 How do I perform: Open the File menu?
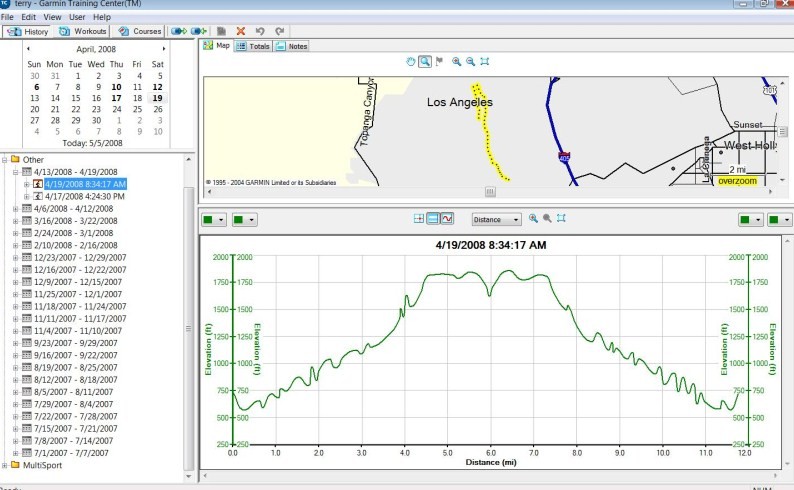(x=7, y=17)
